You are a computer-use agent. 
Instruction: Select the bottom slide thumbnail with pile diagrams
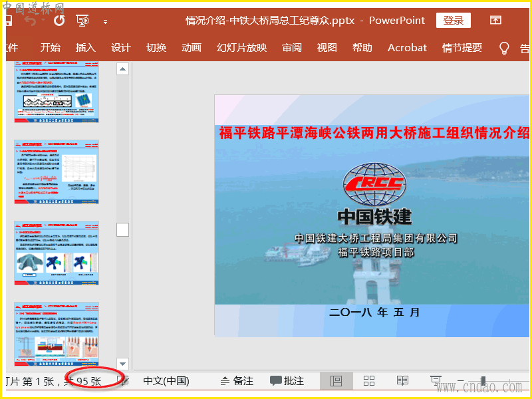click(57, 334)
